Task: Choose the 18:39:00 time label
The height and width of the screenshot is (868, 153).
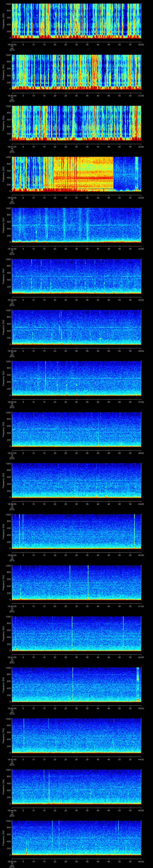Action: 12,555
